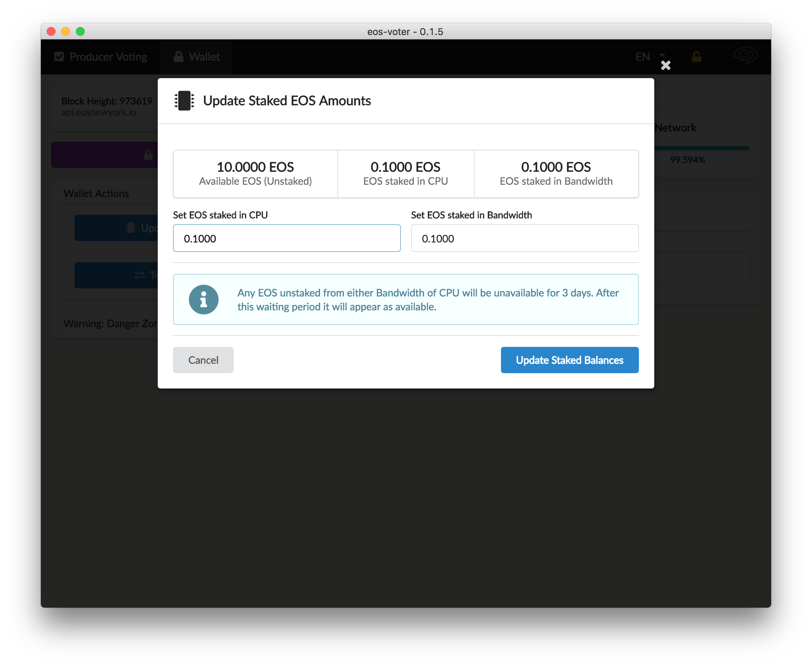The width and height of the screenshot is (812, 666).
Task: Focus the Set EOS staked in CPU field
Action: (287, 238)
